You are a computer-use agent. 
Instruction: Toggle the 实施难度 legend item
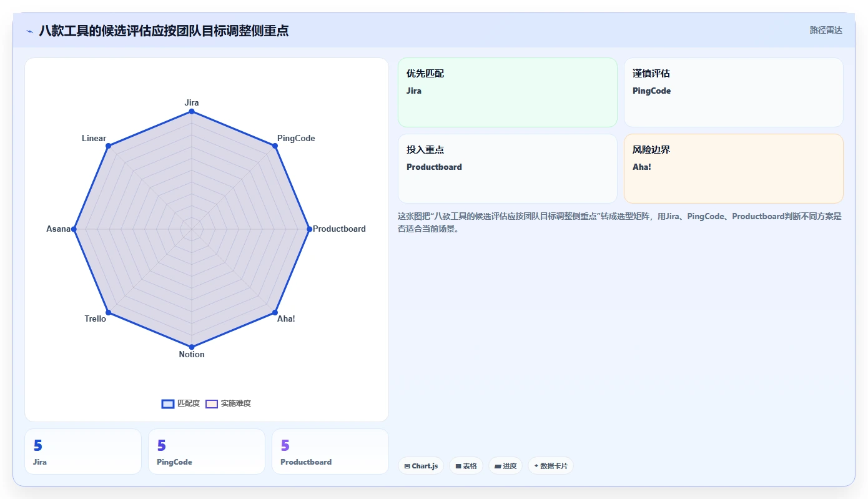pyautogui.click(x=229, y=403)
